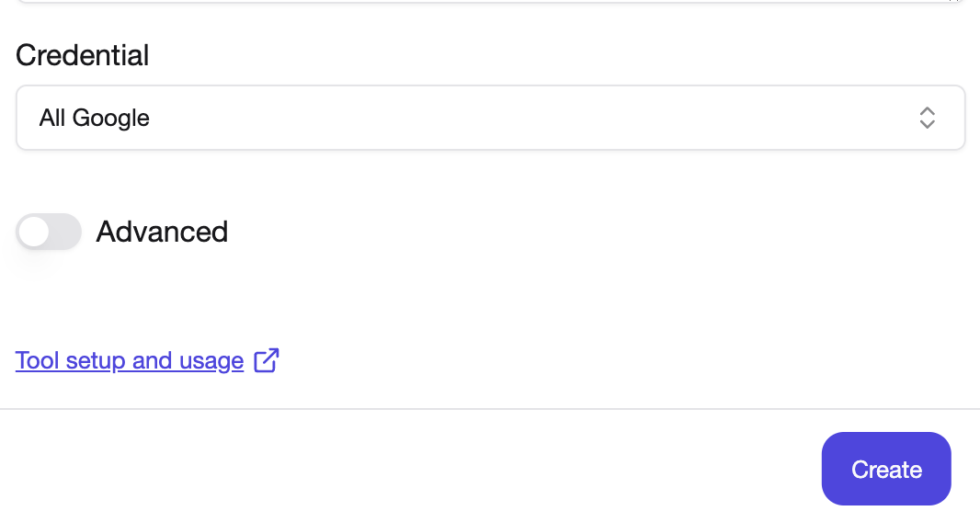Select the All Google text in Credential box
Viewport: 980px width, 511px height.
click(95, 118)
